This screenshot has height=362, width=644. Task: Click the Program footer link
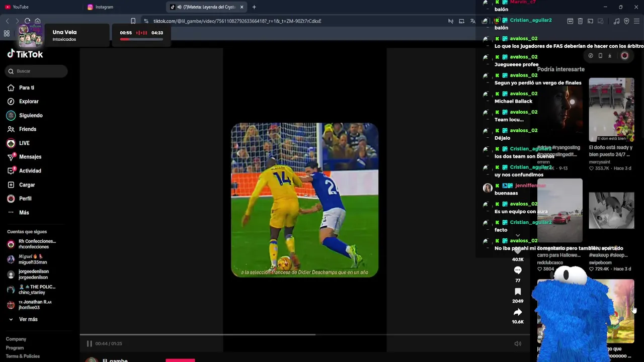point(15,348)
